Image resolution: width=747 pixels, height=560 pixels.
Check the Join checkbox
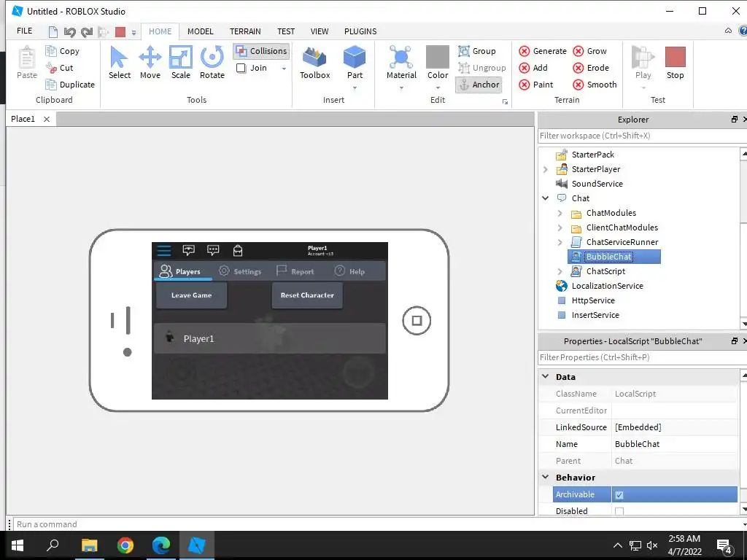coord(241,68)
